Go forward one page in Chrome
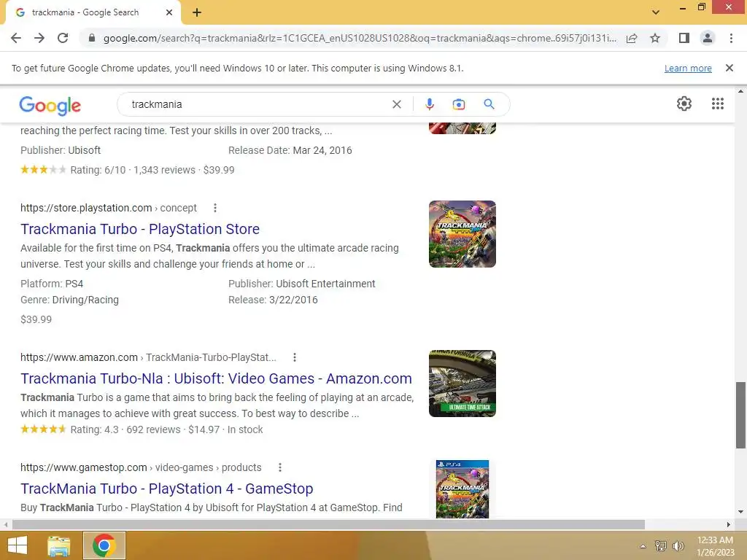Image resolution: width=747 pixels, height=560 pixels. coord(39,38)
